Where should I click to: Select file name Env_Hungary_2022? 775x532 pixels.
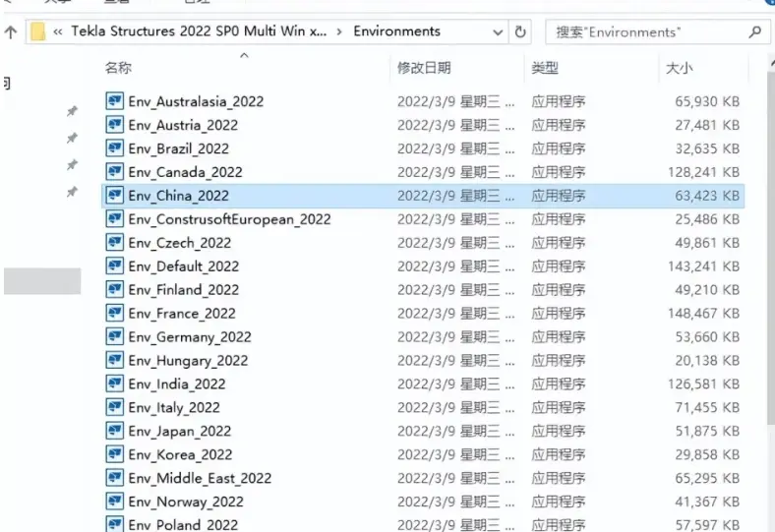[x=188, y=360]
